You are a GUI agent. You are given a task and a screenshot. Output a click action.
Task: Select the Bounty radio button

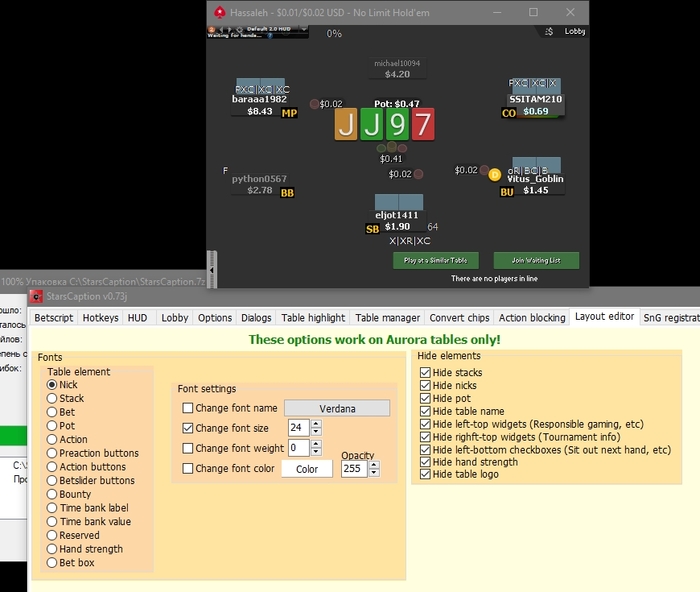click(52, 494)
